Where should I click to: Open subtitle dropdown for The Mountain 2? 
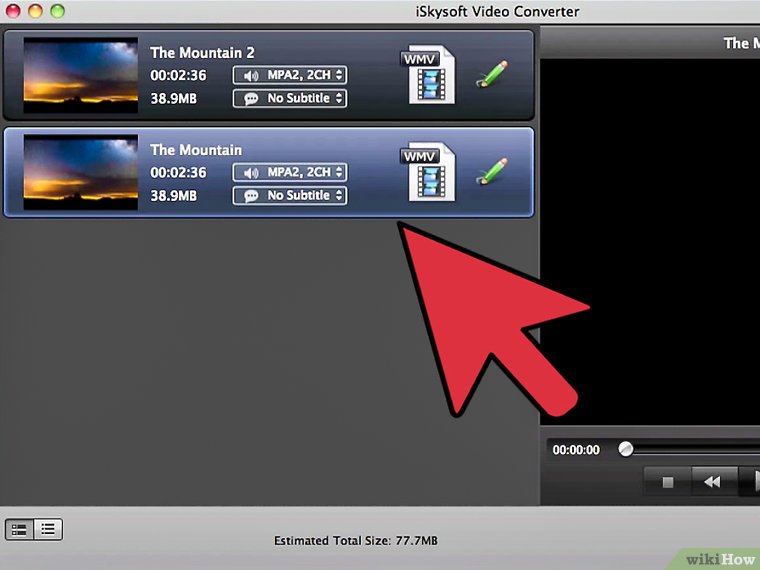(x=289, y=98)
